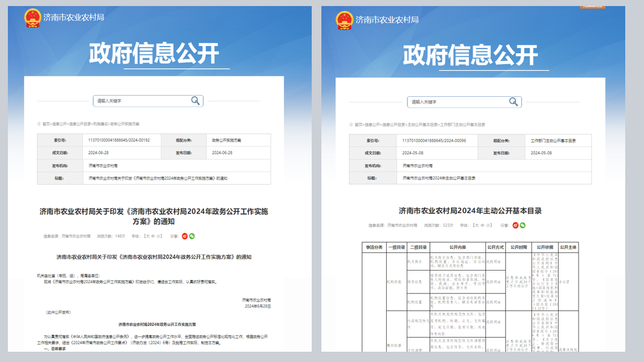This screenshot has height=362, width=644.
Task: Click the large heading 关于印发…政务公开工作实施方案的通知
Action: [154, 216]
